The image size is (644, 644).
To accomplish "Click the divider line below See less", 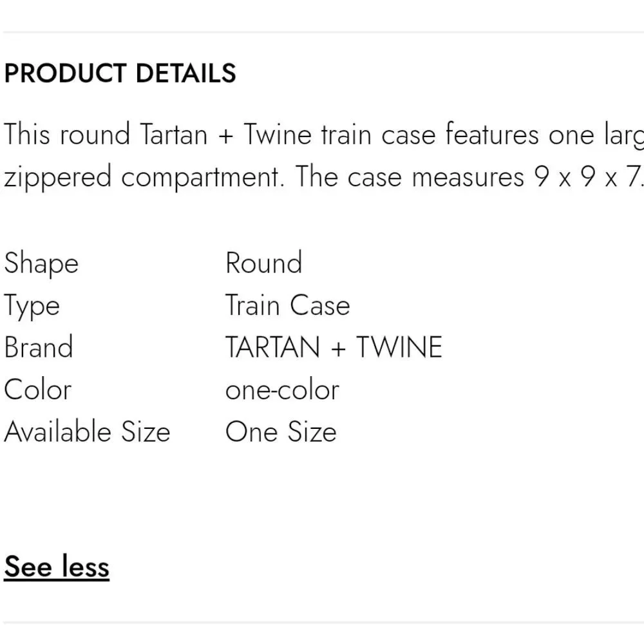I will [323, 623].
